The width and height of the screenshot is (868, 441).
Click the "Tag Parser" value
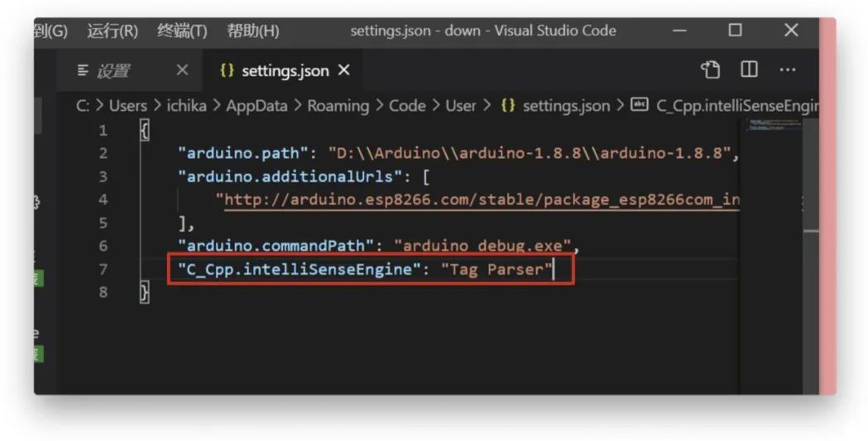click(496, 270)
